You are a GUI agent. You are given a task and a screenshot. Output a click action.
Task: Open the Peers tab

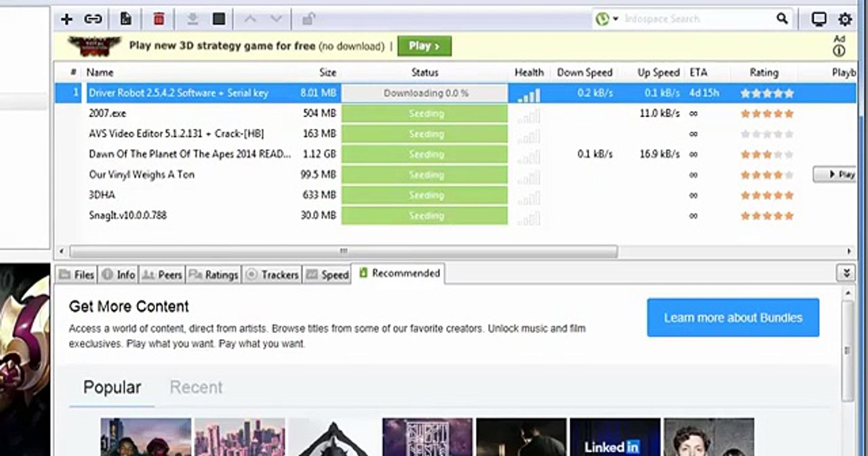tap(162, 275)
